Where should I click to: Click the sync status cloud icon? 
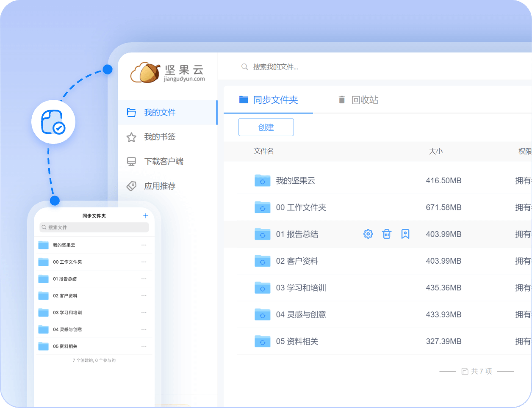[x=53, y=122]
